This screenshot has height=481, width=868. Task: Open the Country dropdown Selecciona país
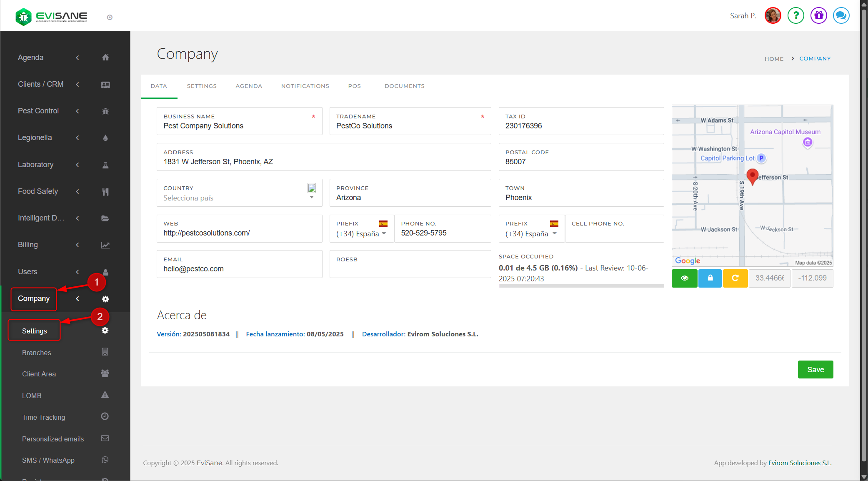[x=239, y=193]
